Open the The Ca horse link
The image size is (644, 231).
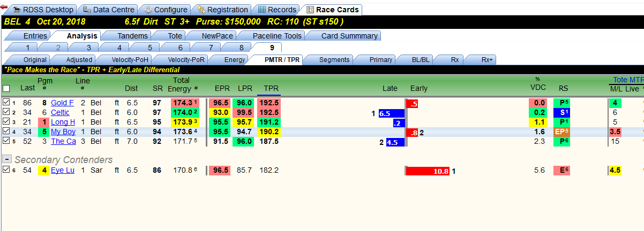point(63,141)
